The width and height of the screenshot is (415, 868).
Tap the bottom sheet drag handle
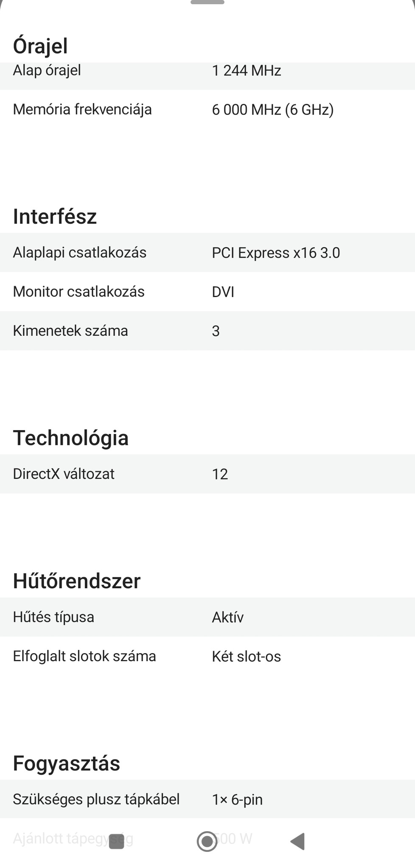[207, 3]
